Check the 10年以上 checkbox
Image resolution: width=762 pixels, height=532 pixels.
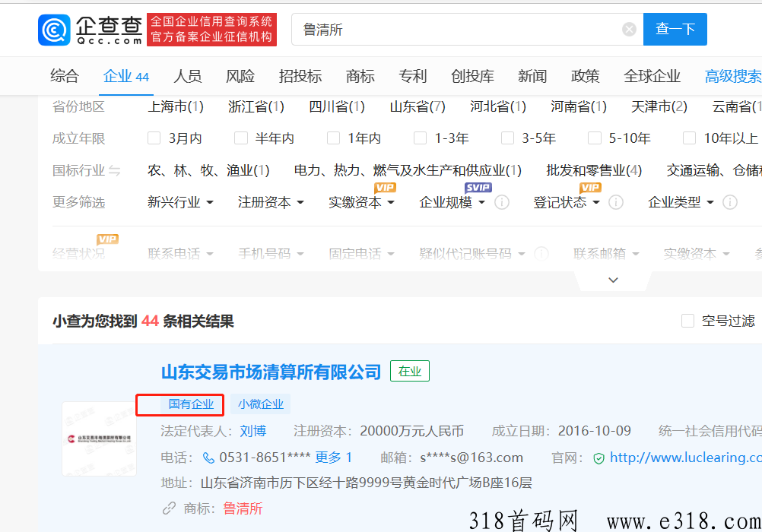pos(689,138)
